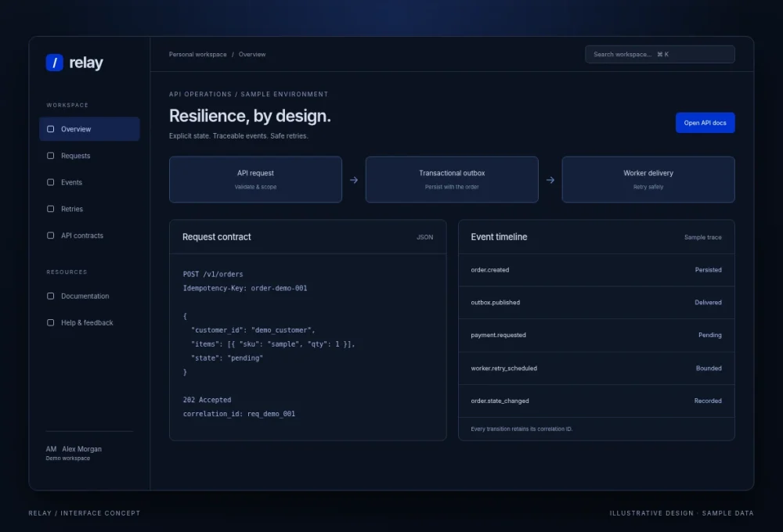Select the Worker delivery step card
The image size is (783, 532).
pos(648,180)
